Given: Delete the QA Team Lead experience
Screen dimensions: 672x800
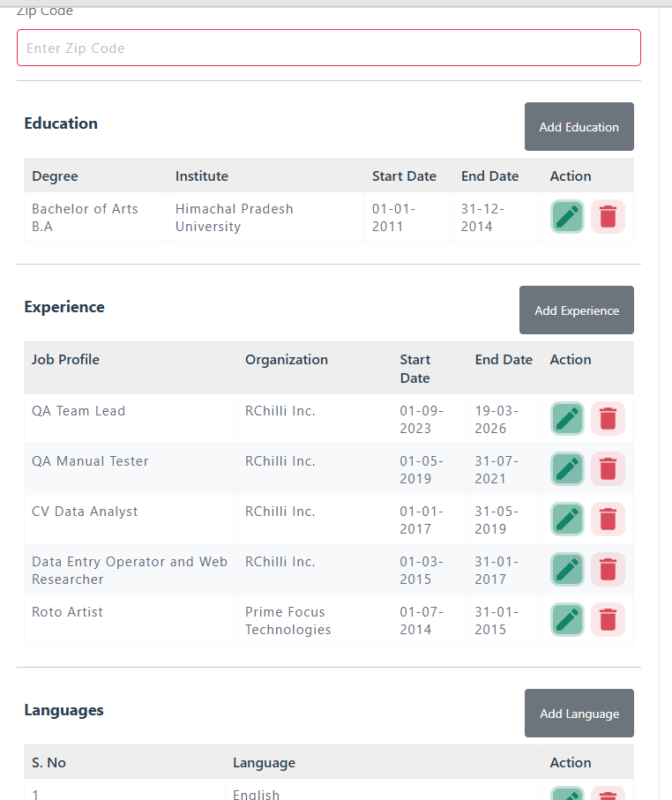Looking at the screenshot, I should [608, 418].
